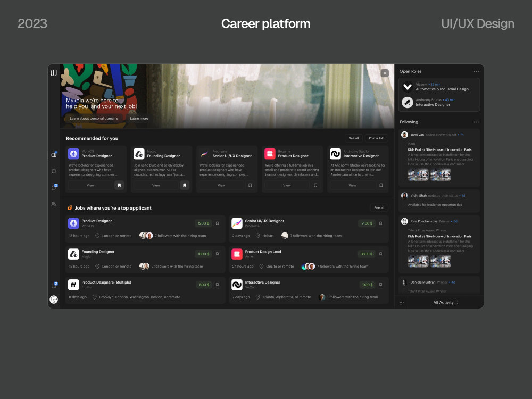Click the Learn more button

coord(139,119)
